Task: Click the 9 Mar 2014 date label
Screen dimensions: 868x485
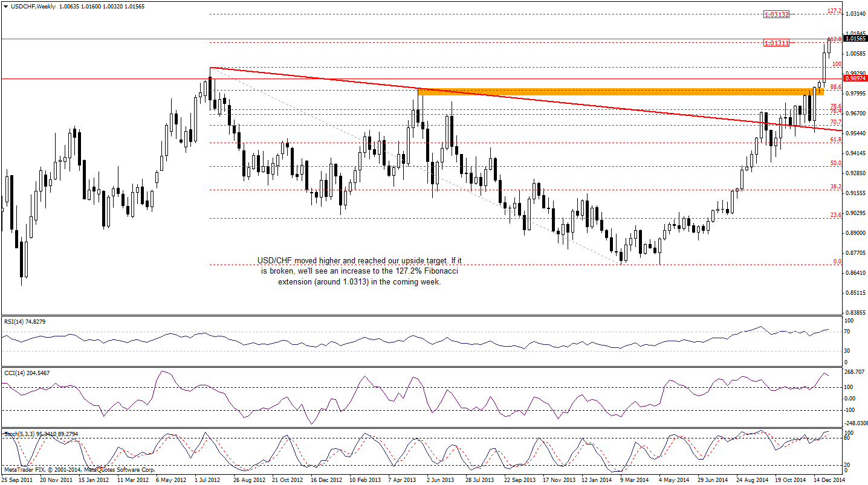Action: pyautogui.click(x=635, y=480)
